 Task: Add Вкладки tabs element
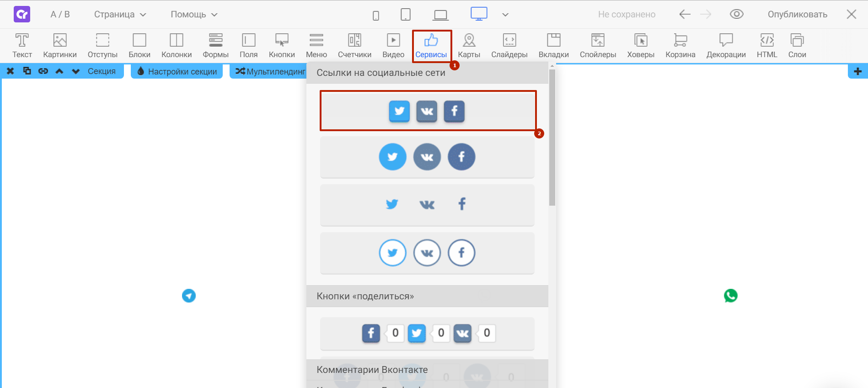(554, 46)
